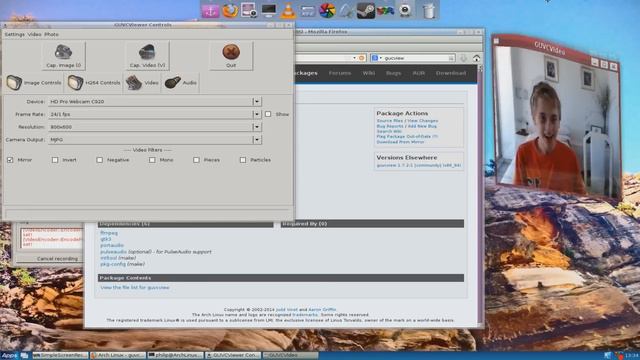Click the grey keyboard-like icon in the dock
The height and width of the screenshot is (360, 640).
click(307, 10)
